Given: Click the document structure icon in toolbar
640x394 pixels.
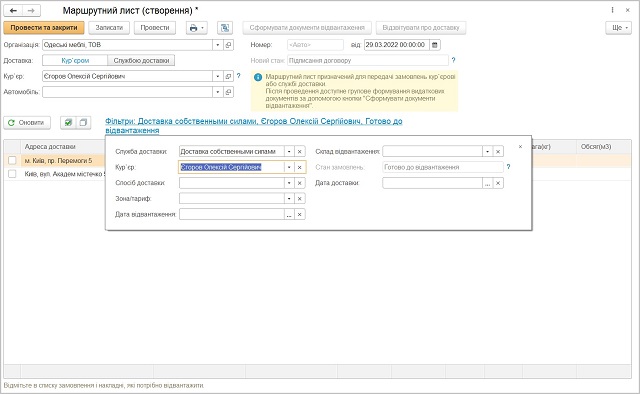Looking at the screenshot, I should coord(225,28).
